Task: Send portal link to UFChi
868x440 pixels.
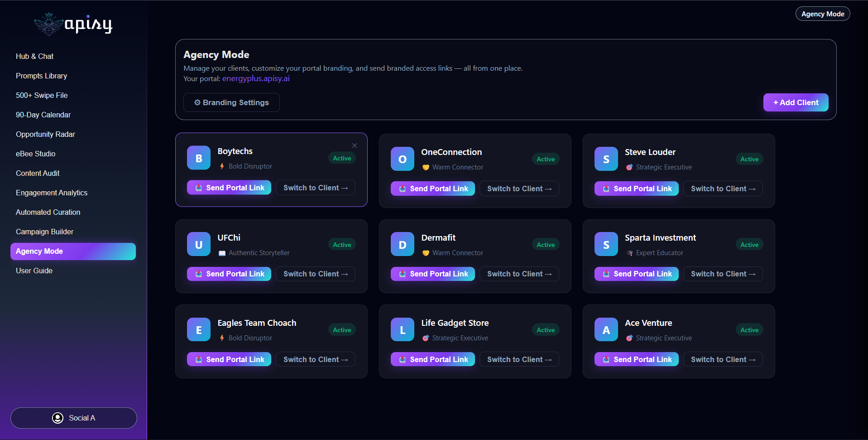Action: tap(229, 274)
